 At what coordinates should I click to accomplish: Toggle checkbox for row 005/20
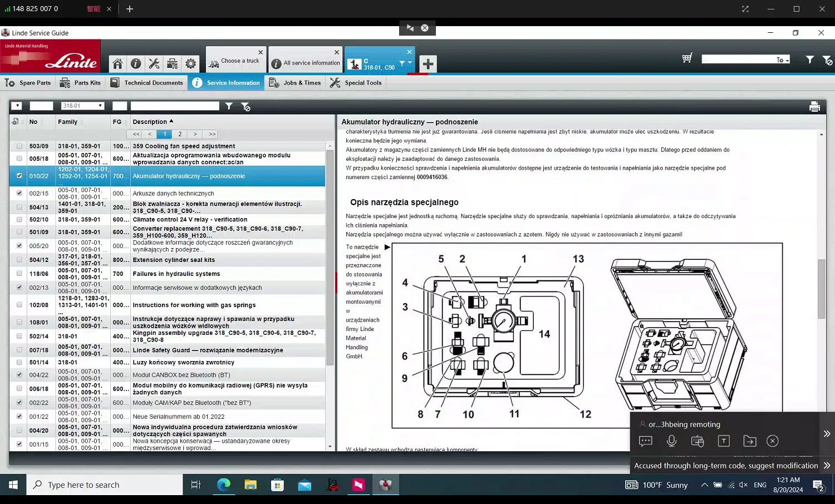click(19, 246)
